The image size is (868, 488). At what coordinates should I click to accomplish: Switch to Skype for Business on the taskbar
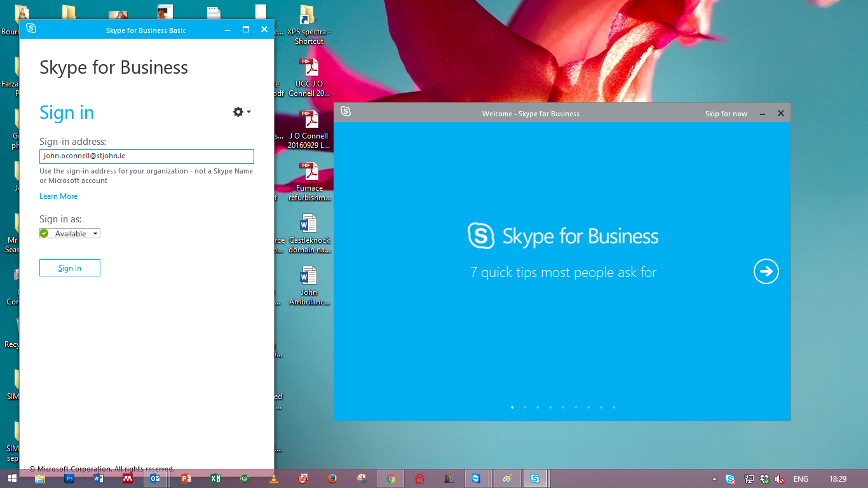536,478
